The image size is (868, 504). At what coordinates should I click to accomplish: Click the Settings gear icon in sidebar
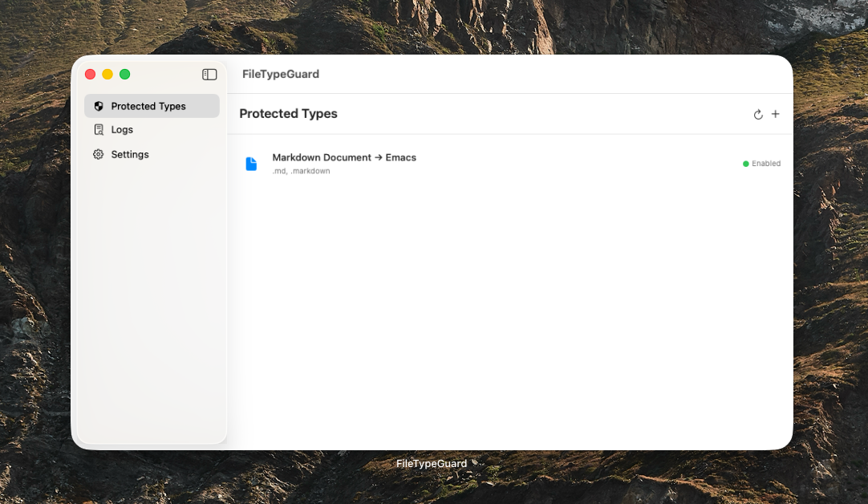coord(99,154)
